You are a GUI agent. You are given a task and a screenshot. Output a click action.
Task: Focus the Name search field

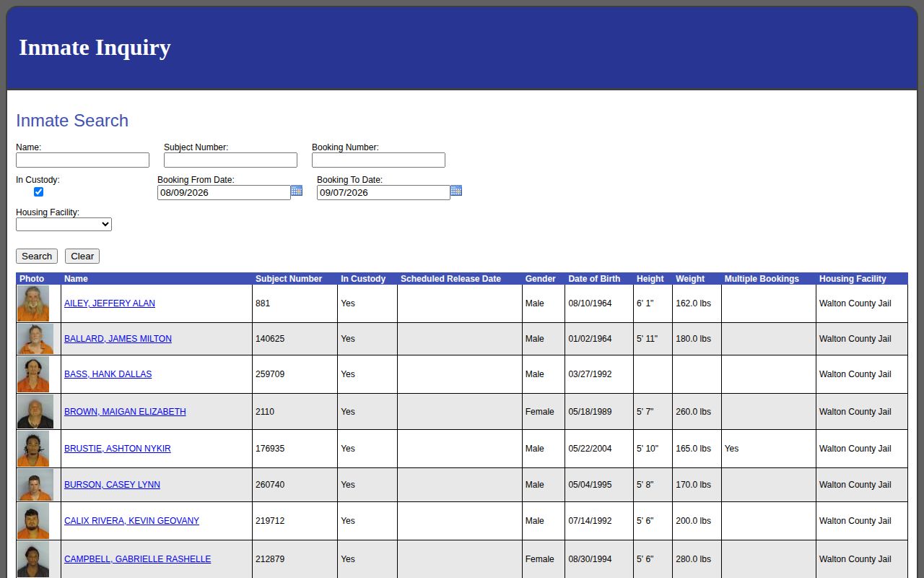[82, 160]
